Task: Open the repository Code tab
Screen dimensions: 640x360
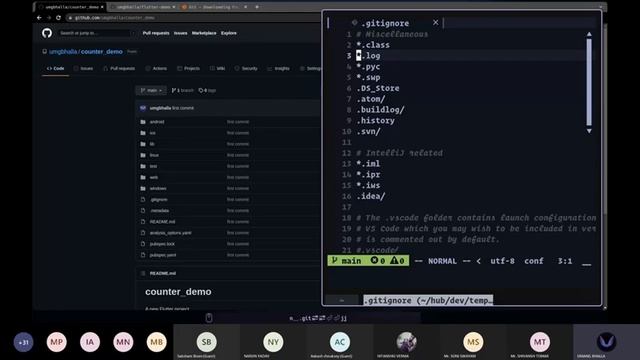Action: pyautogui.click(x=56, y=69)
